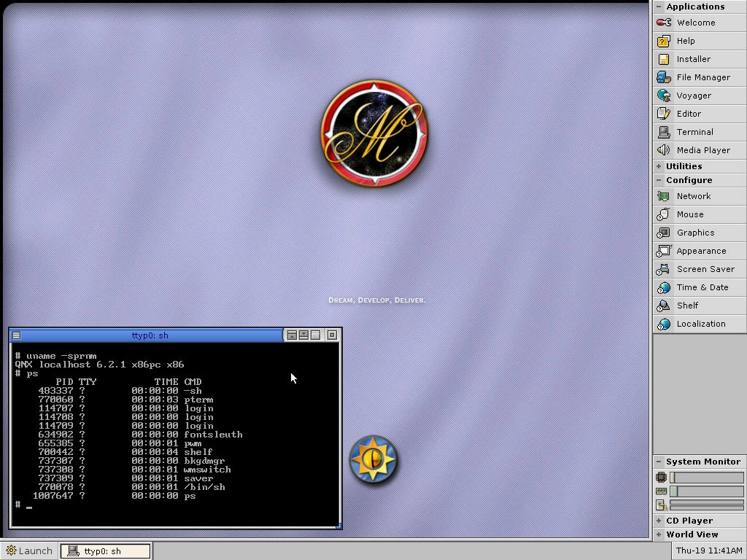Expand the World View section
Image resolution: width=747 pixels, height=560 pixels.
[659, 534]
